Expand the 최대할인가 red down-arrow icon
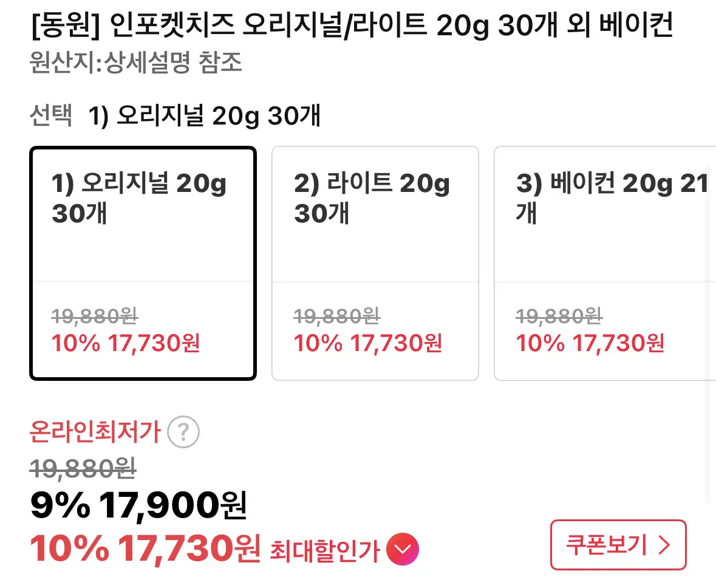The image size is (716, 588). coord(403,550)
